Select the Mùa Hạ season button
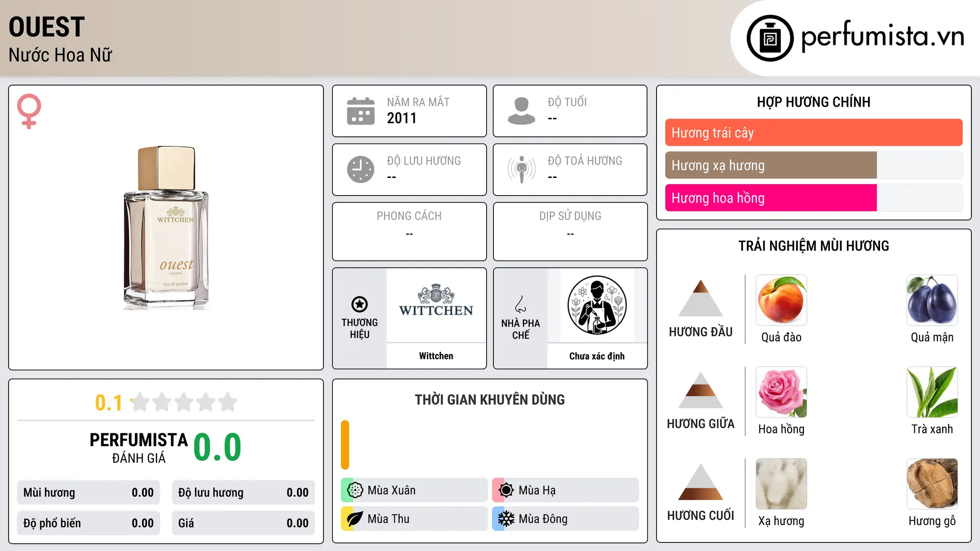The image size is (980, 551). click(x=566, y=490)
